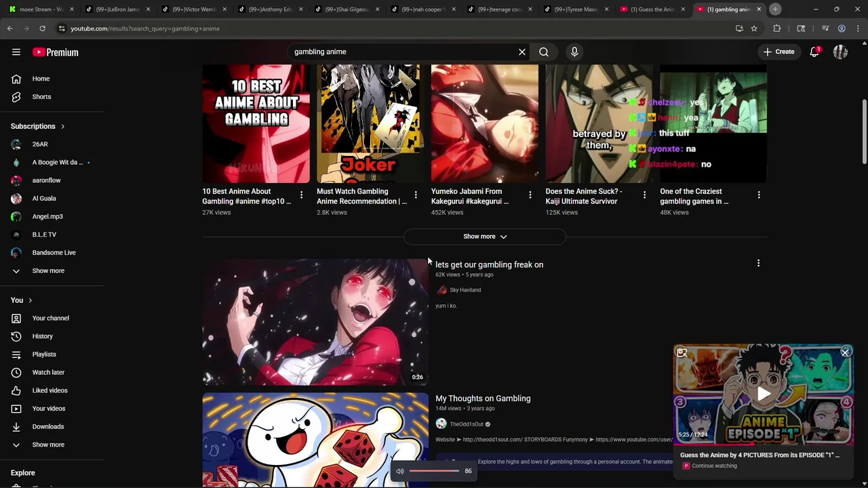Image resolution: width=868 pixels, height=488 pixels.
Task: Adjust the volume slider
Action: [434, 471]
